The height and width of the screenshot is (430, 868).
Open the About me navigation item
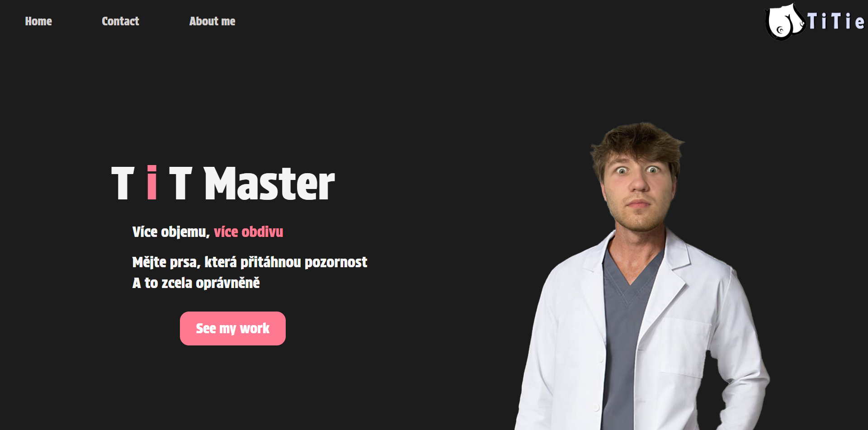pos(212,21)
